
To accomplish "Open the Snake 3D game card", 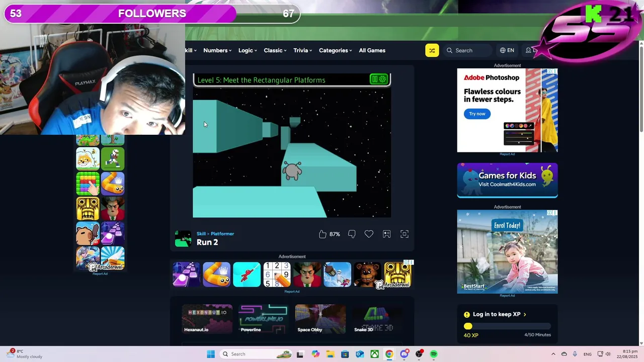I will [377, 319].
